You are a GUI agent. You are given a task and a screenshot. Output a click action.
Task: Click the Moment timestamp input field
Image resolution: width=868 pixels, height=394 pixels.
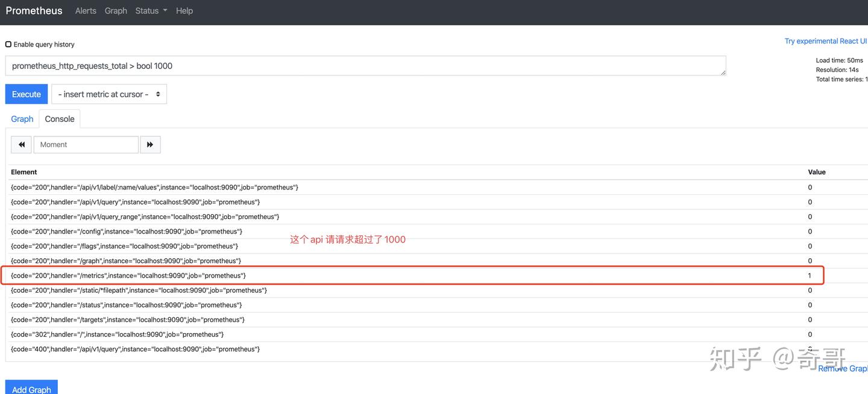pyautogui.click(x=86, y=144)
